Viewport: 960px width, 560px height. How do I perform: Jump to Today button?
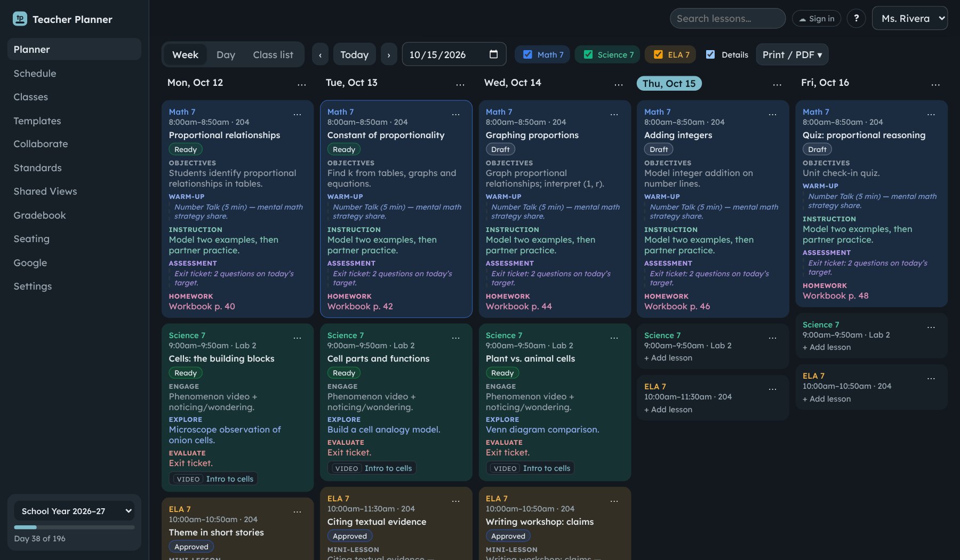click(354, 55)
